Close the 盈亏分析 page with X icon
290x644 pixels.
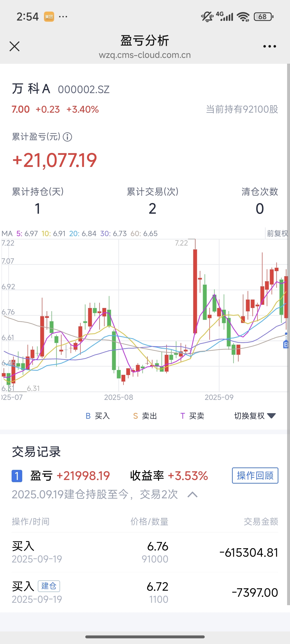(x=14, y=47)
